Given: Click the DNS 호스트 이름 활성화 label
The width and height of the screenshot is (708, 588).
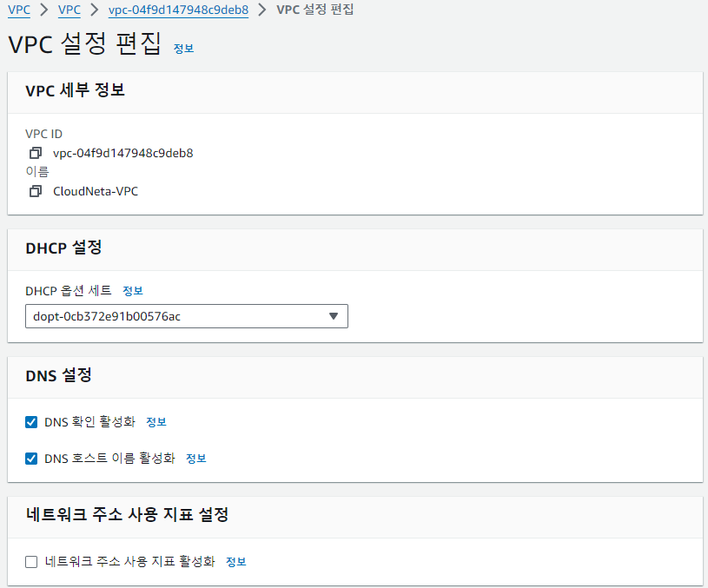Looking at the screenshot, I should (x=109, y=459).
